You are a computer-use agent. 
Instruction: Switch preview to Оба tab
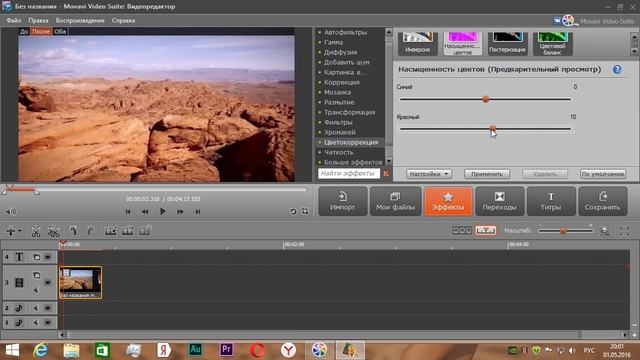tap(60, 31)
